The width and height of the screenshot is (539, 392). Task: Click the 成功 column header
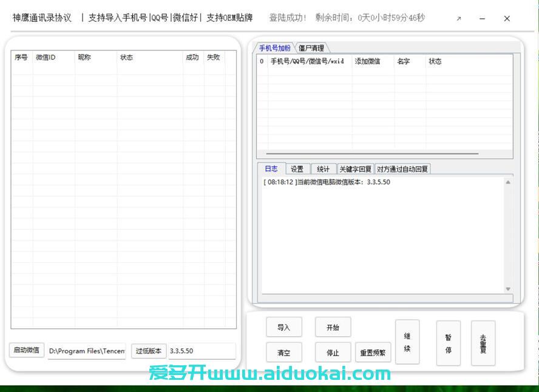tap(192, 58)
